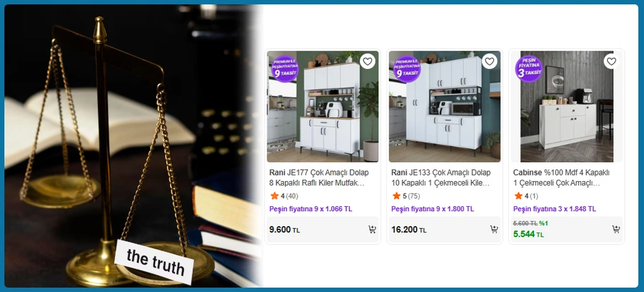Click the 5 star rating with 75 reviews
The image size is (644, 292).
[406, 196]
